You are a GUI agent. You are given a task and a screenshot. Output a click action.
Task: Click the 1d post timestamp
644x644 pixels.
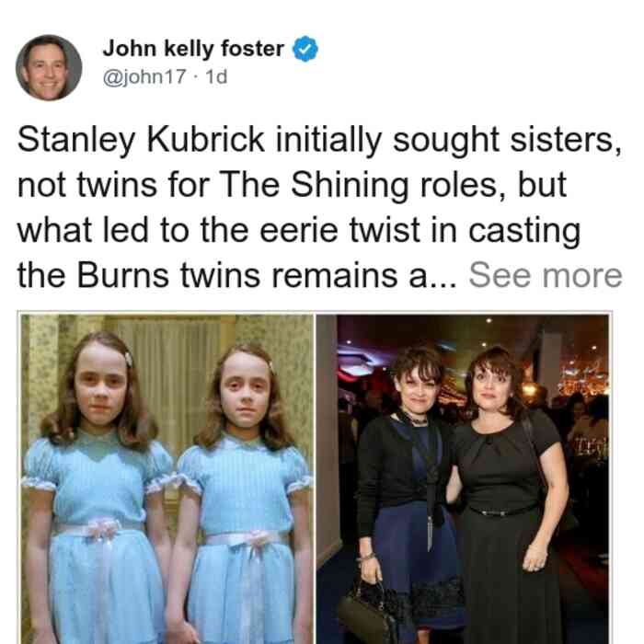216,76
